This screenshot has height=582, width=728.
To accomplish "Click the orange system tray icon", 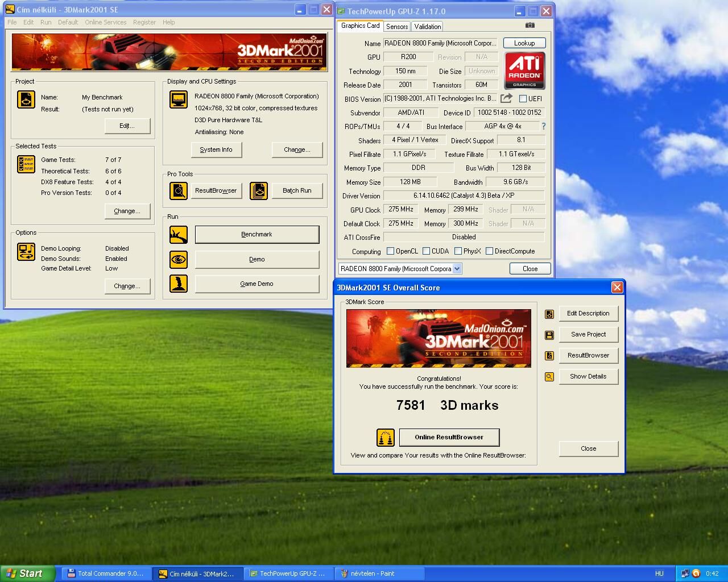I will 696,573.
